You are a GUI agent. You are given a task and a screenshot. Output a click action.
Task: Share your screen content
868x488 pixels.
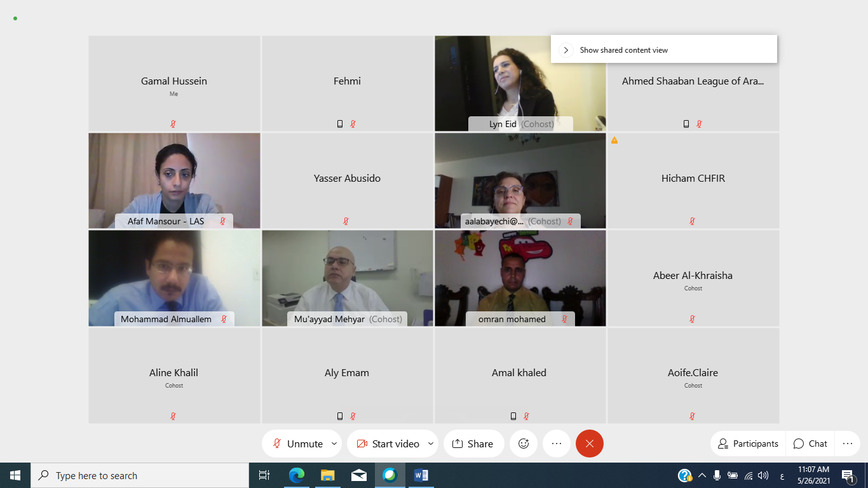[473, 444]
